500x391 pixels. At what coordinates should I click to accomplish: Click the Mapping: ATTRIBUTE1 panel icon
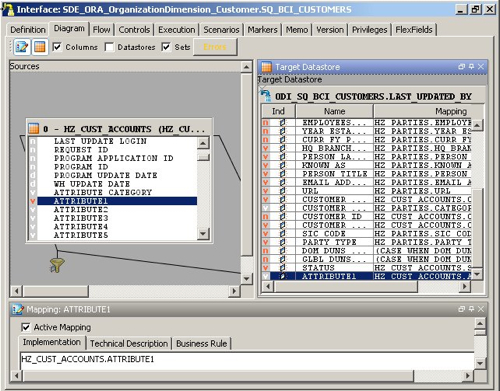pyautogui.click(x=18, y=309)
